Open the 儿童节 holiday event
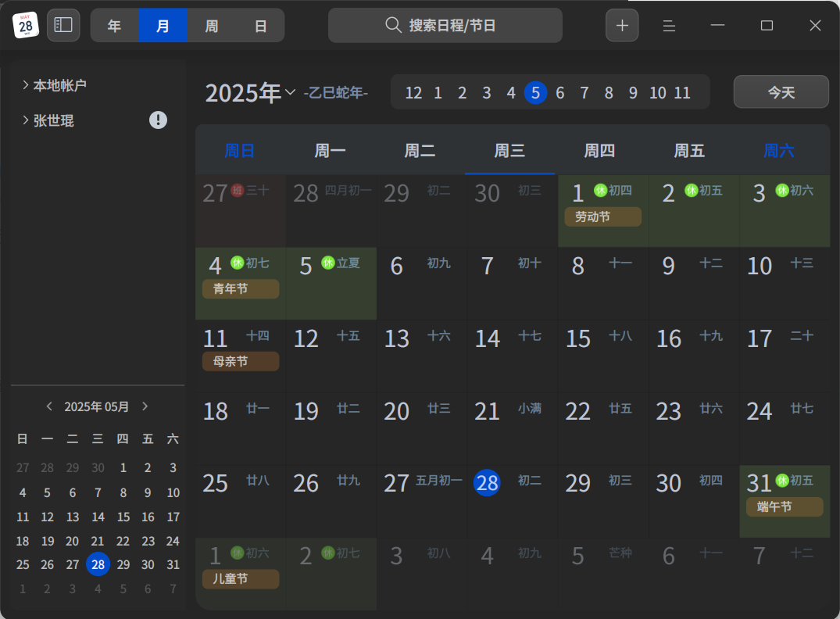840x619 pixels. pyautogui.click(x=241, y=579)
